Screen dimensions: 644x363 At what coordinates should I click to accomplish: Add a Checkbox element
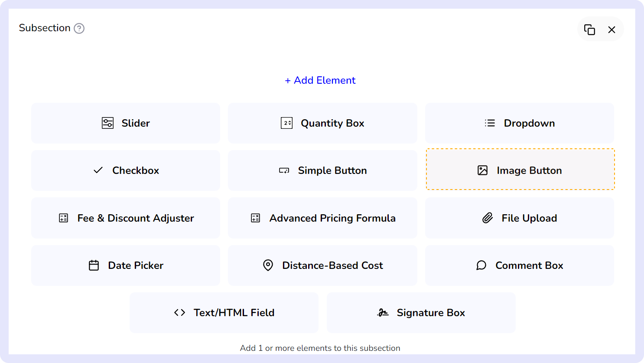point(126,170)
